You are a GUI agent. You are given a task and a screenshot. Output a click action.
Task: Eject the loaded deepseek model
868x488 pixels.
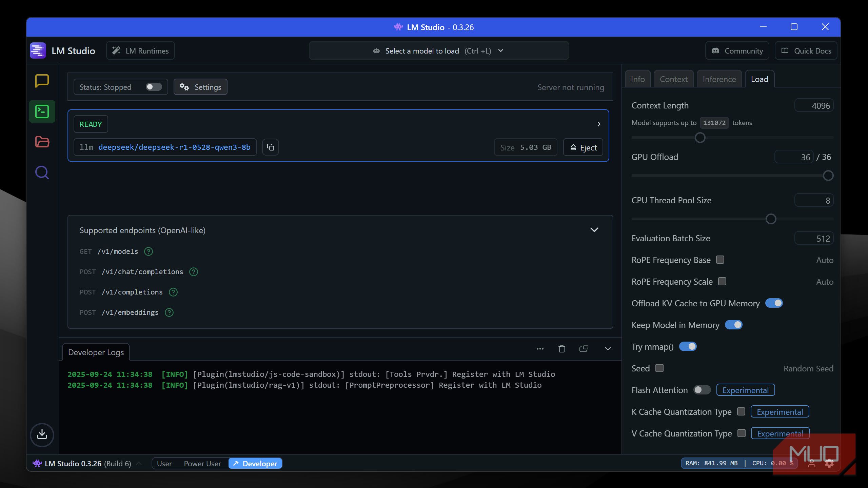[x=583, y=147]
